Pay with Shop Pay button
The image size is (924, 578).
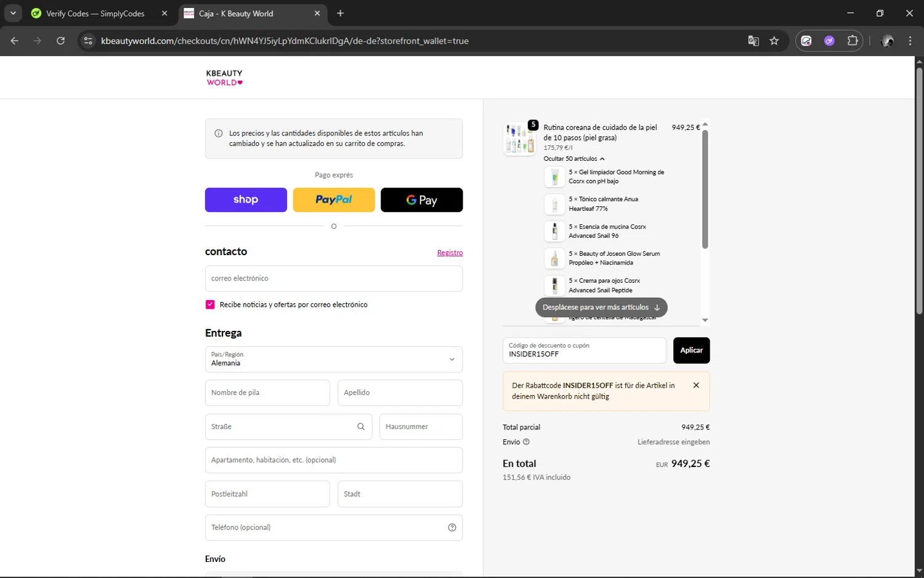tap(246, 200)
